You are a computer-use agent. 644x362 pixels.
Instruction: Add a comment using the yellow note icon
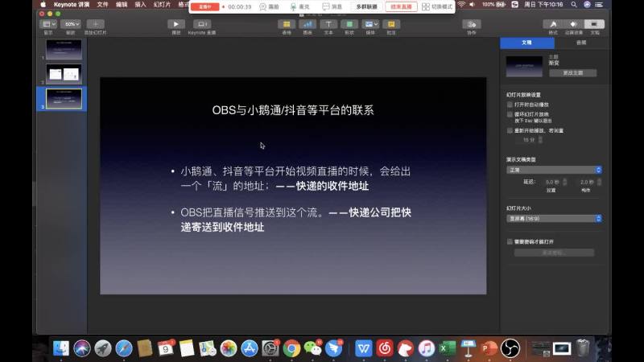coord(391,24)
